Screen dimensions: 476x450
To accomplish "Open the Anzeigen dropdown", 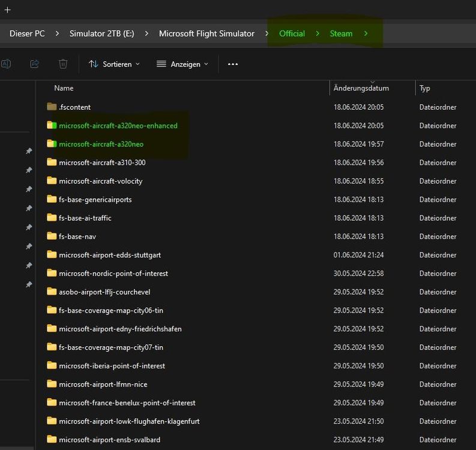I will [182, 64].
